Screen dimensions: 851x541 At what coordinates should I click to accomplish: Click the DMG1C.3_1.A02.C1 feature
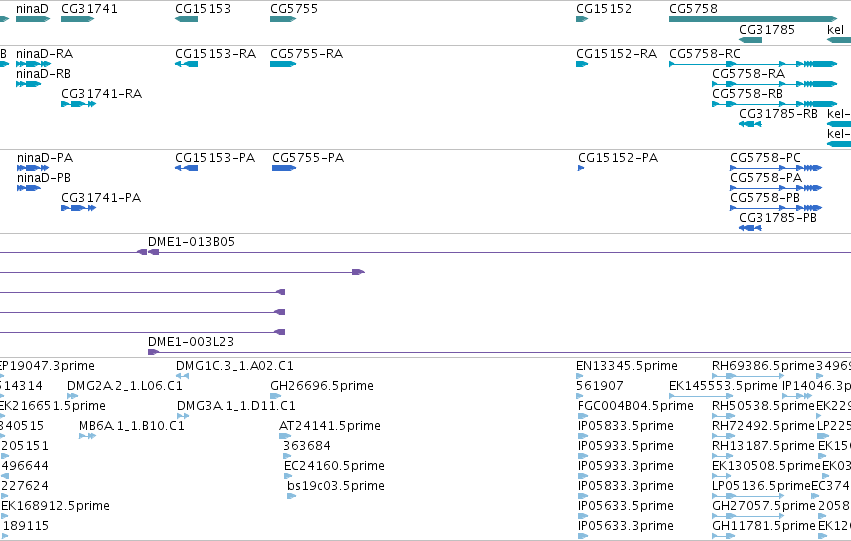[x=234, y=366]
